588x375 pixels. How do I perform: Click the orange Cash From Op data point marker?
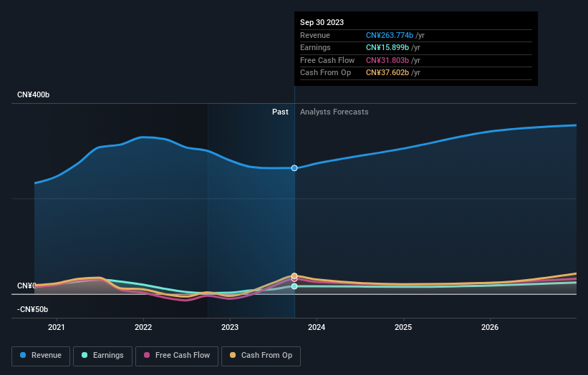(294, 276)
